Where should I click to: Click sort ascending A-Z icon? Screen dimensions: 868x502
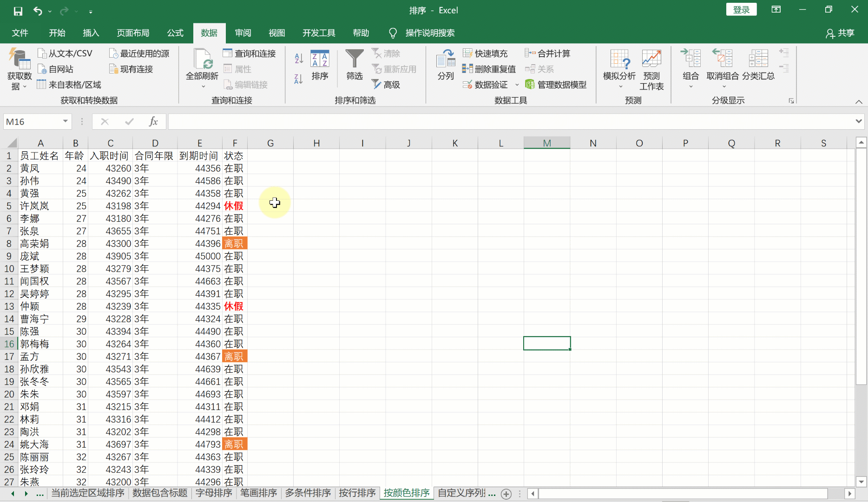tap(299, 58)
